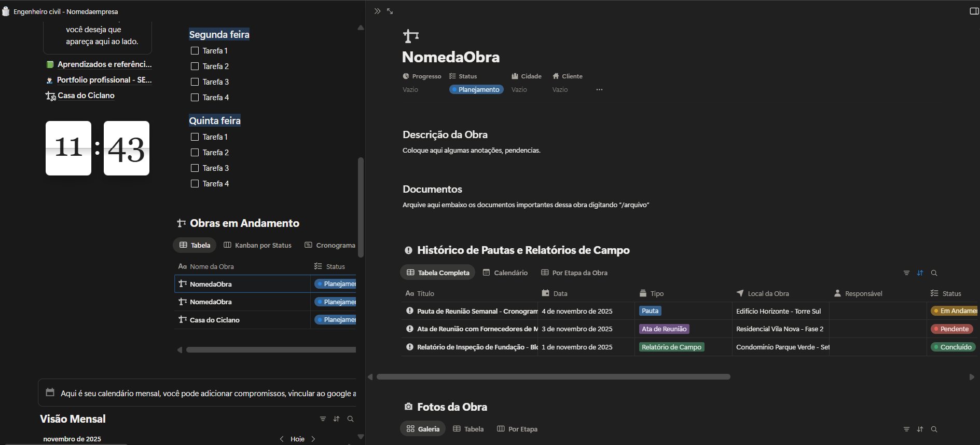The image size is (980, 445).
Task: Check Tarefa 1 under Segunda feira
Action: (195, 51)
